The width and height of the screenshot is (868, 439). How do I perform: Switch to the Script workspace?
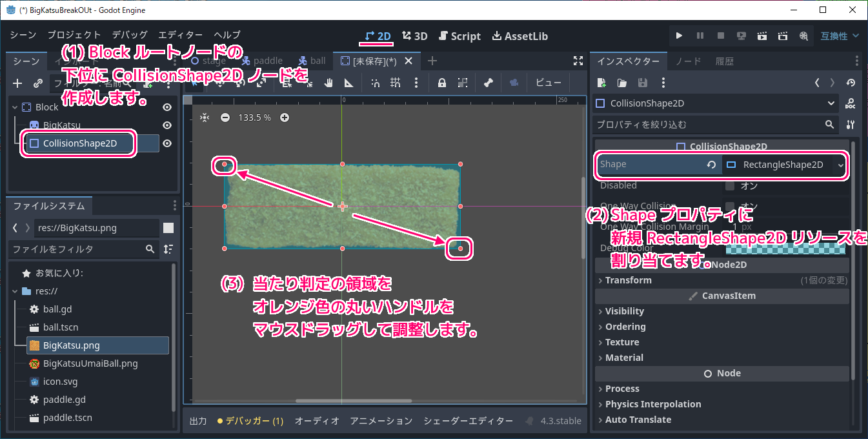[459, 36]
